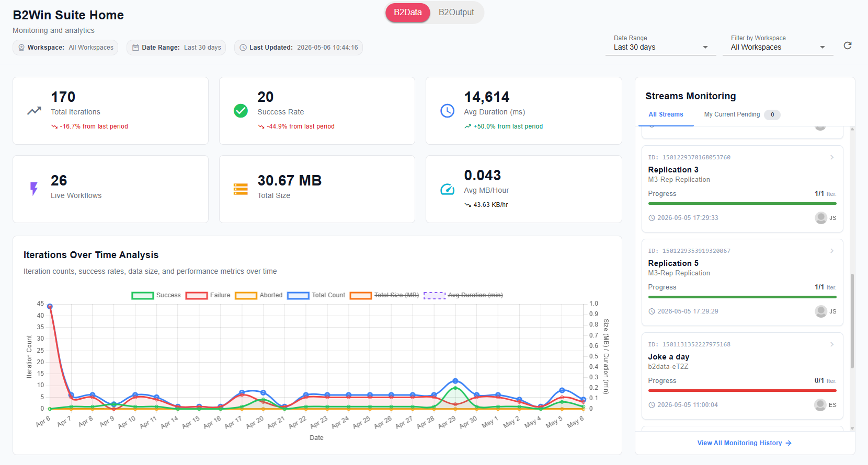Click the JS user avatar on Replication 3

point(821,218)
